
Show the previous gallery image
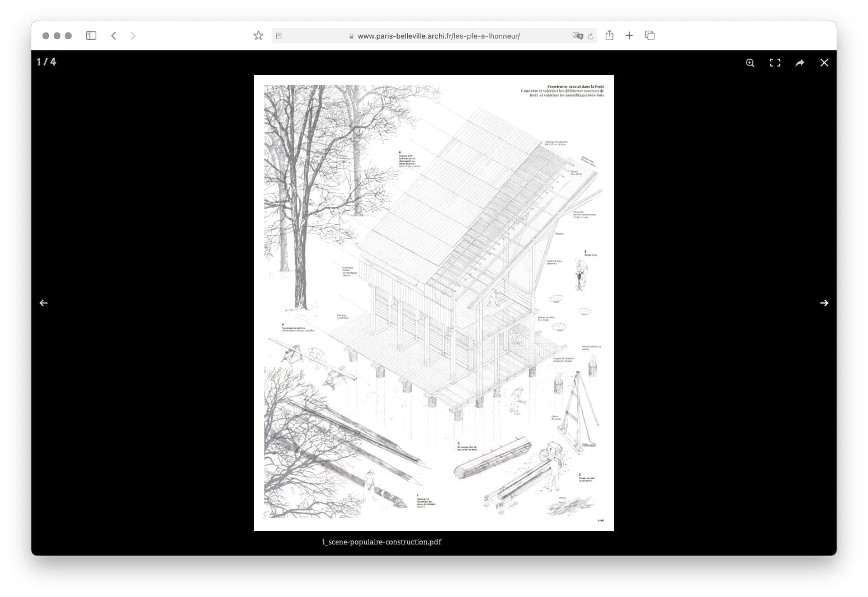[44, 303]
